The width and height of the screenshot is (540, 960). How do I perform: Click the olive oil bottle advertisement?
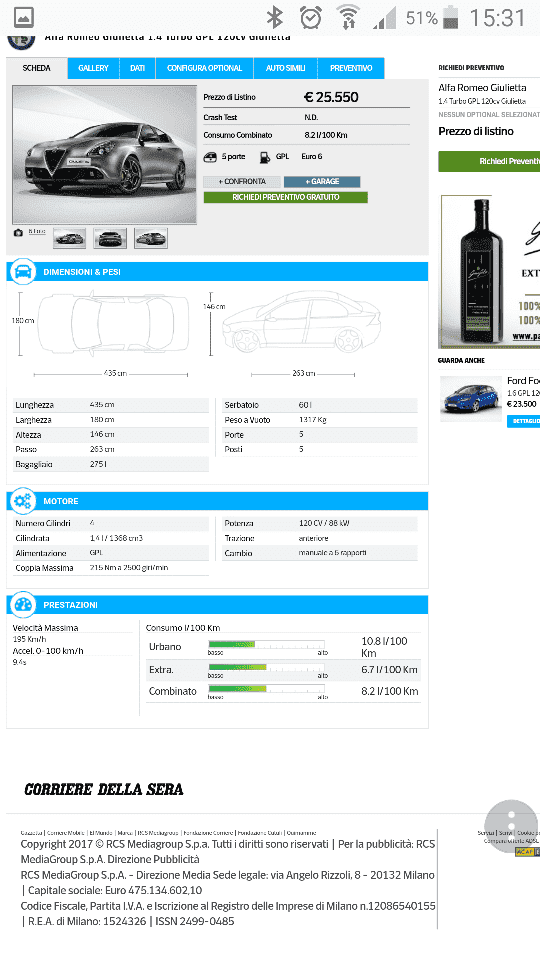pyautogui.click(x=489, y=271)
